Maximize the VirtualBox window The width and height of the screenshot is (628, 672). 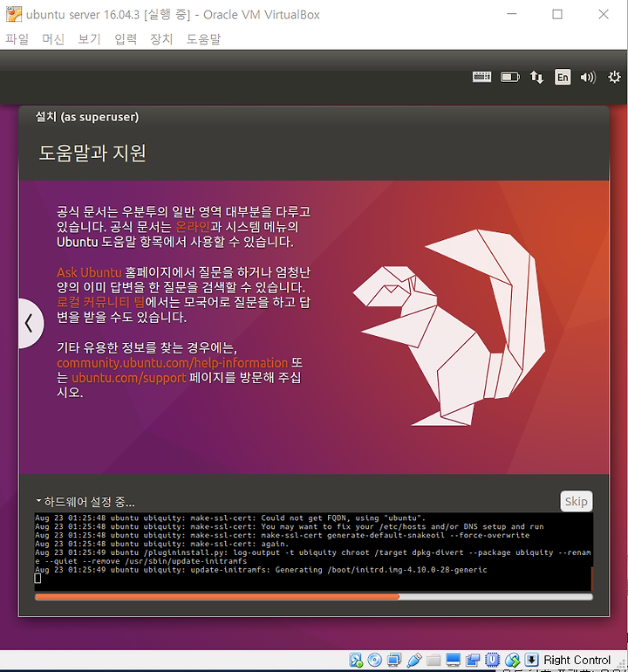click(557, 14)
